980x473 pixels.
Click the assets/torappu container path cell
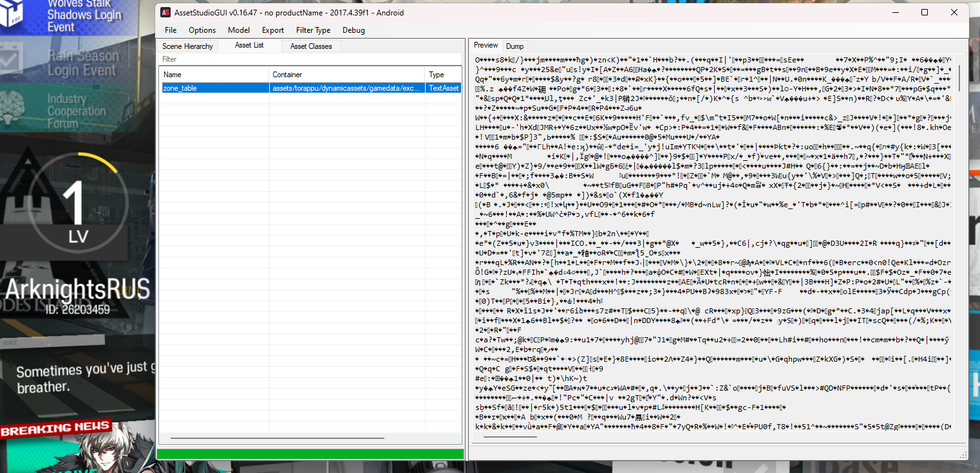(348, 88)
